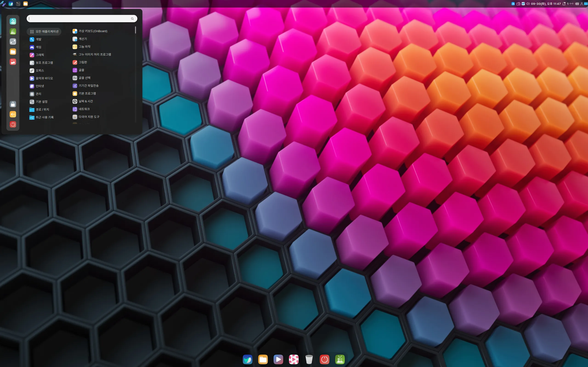Show 모든 애플리케이션 in the app menu
Viewport: 588px width, 367px height.
click(44, 31)
